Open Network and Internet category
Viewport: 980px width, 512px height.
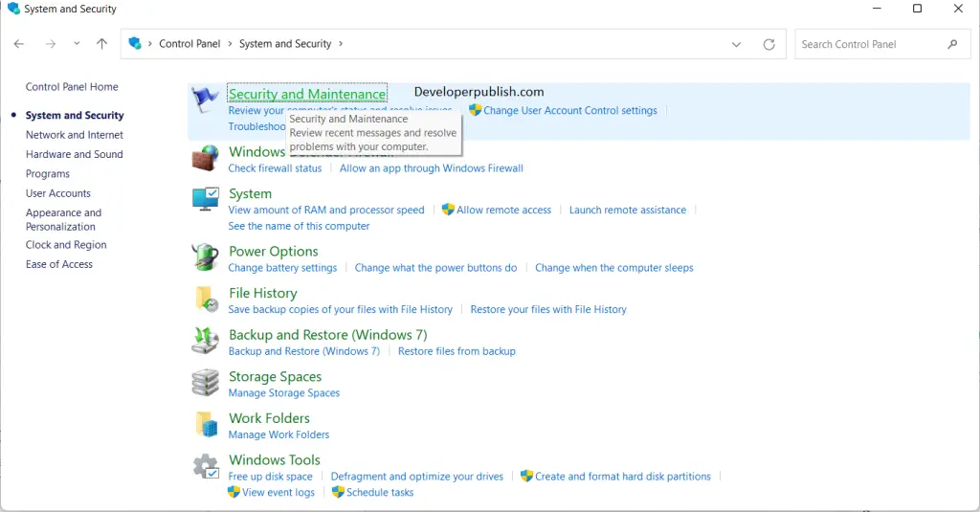pyautogui.click(x=75, y=134)
